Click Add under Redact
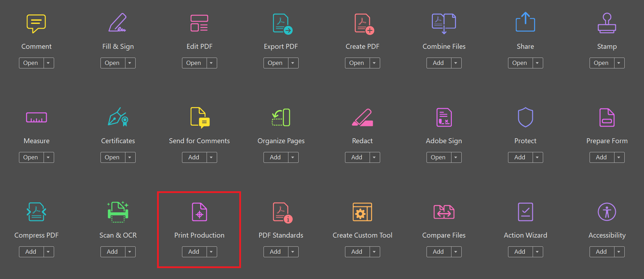The width and height of the screenshot is (644, 279). pyautogui.click(x=357, y=158)
